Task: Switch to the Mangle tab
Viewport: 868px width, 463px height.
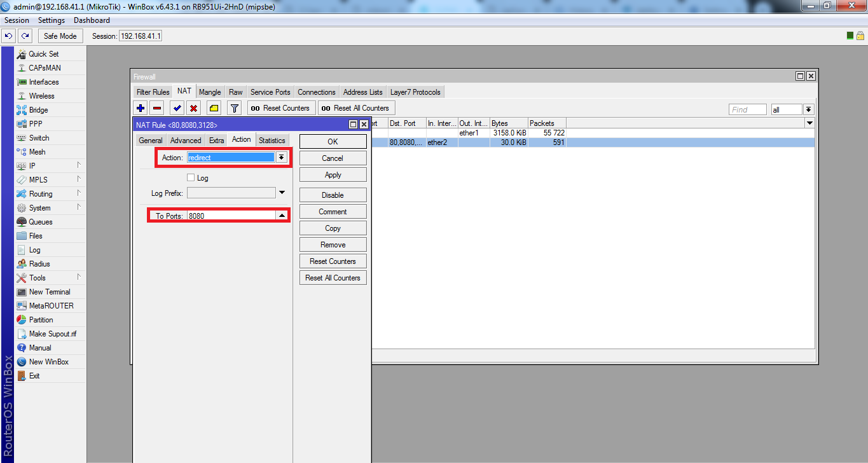Action: pos(210,92)
